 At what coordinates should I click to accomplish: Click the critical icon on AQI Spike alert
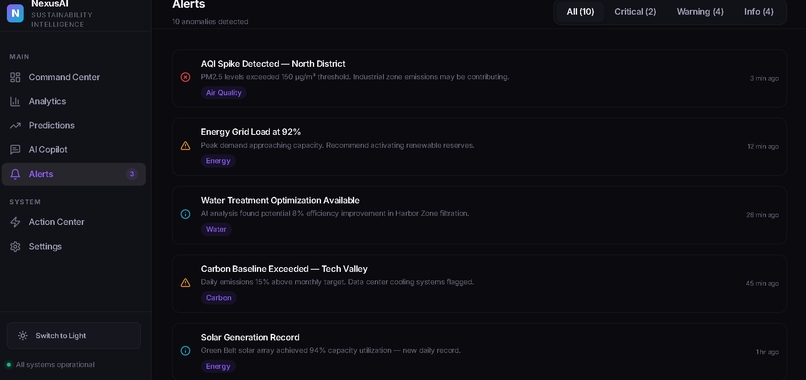point(186,77)
